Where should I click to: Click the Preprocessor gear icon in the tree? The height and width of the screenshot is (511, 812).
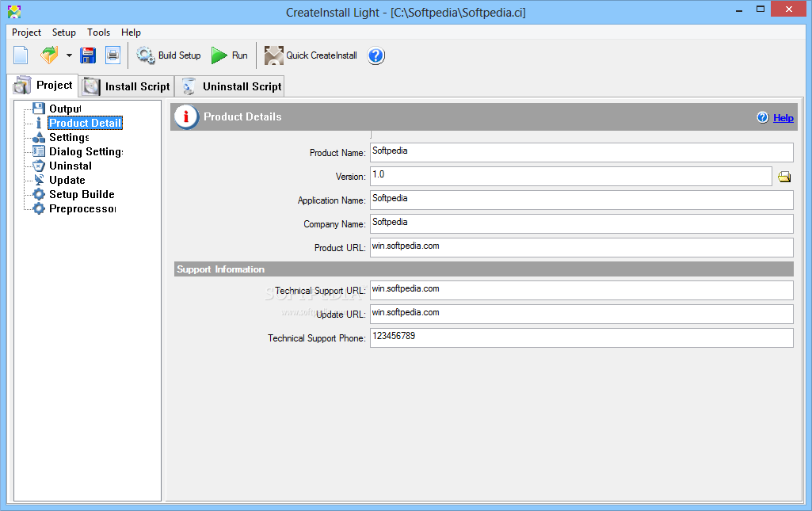click(x=39, y=208)
